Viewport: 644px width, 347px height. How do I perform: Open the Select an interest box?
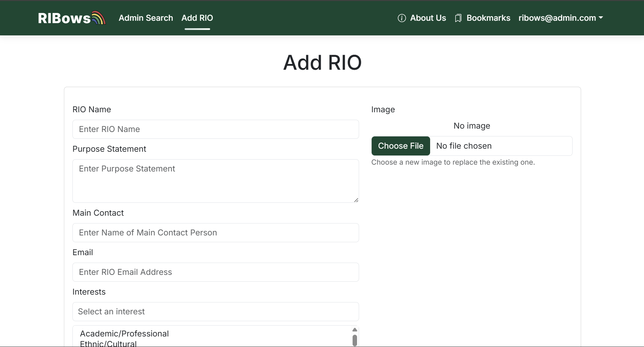[216, 312]
